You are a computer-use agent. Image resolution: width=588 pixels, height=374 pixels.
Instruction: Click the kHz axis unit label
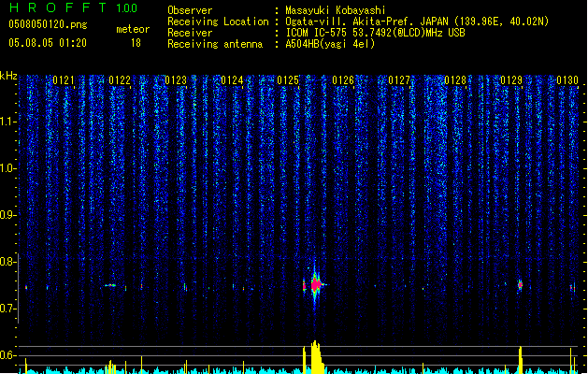8,76
